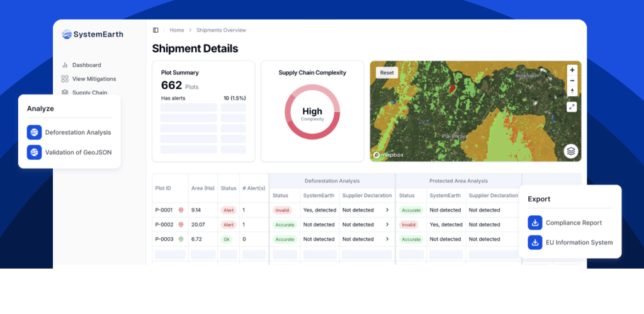Image resolution: width=644 pixels, height=314 pixels.
Task: Click the mapbox logo on map
Action: (388, 155)
